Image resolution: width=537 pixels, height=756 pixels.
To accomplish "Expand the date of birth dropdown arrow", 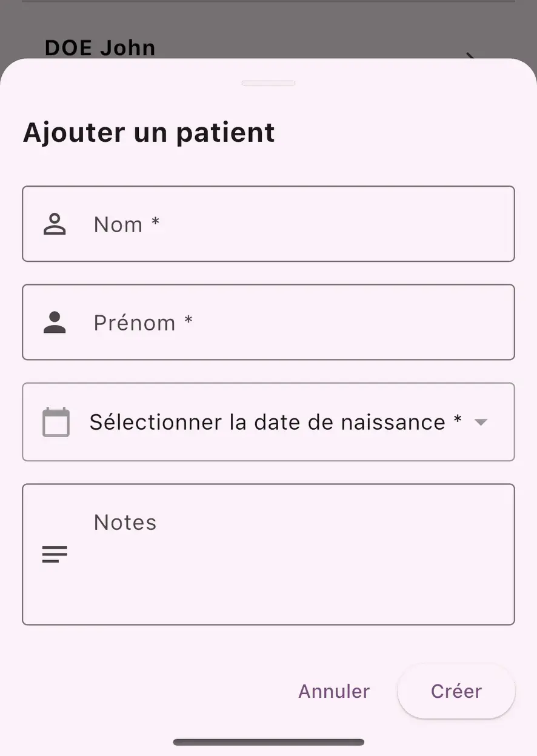I will click(x=481, y=422).
